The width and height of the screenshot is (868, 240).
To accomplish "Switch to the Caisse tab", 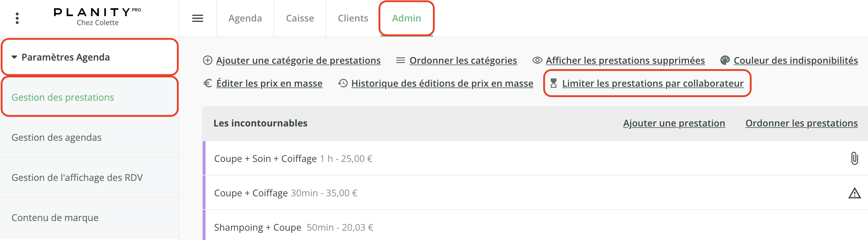I will [300, 18].
